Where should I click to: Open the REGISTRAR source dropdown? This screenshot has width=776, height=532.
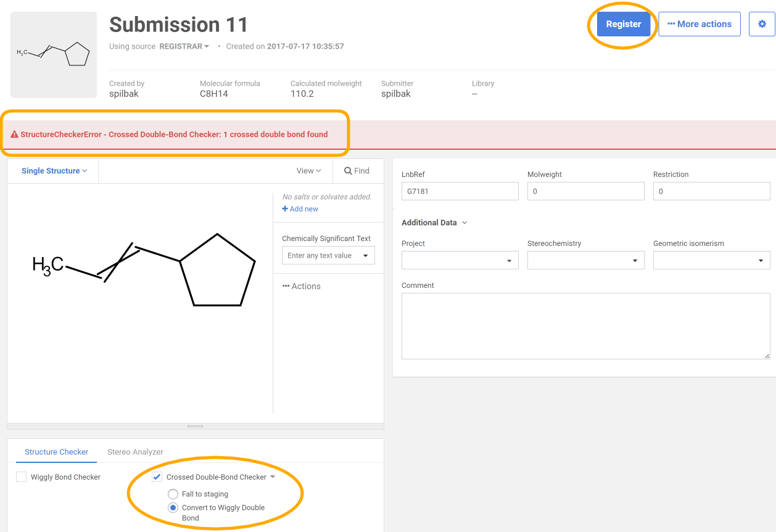[184, 46]
